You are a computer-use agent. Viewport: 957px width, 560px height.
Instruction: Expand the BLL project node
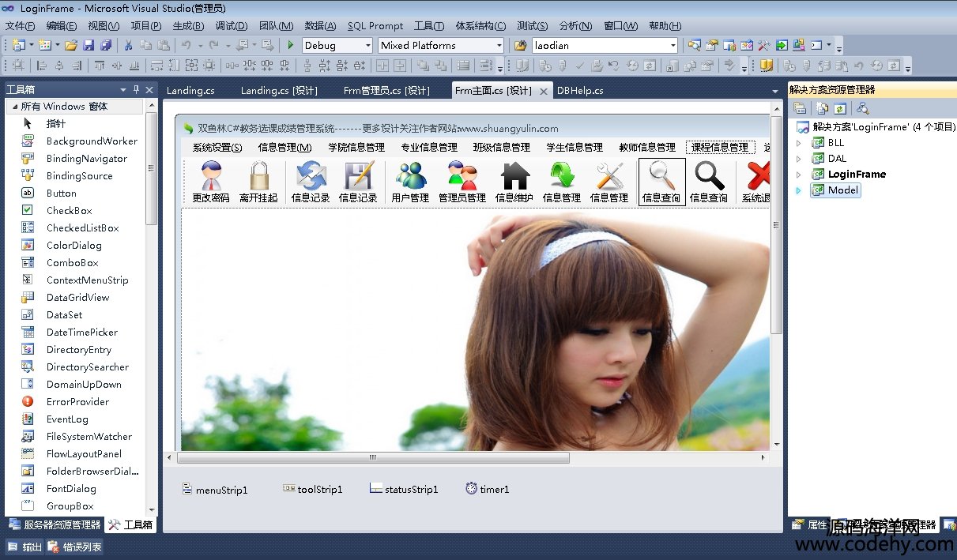(x=798, y=143)
